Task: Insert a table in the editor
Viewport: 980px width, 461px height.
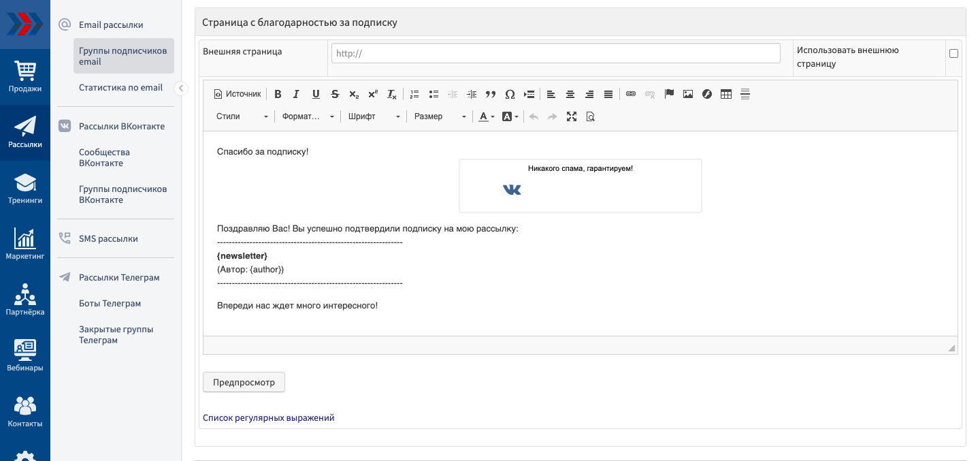Action: point(726,94)
